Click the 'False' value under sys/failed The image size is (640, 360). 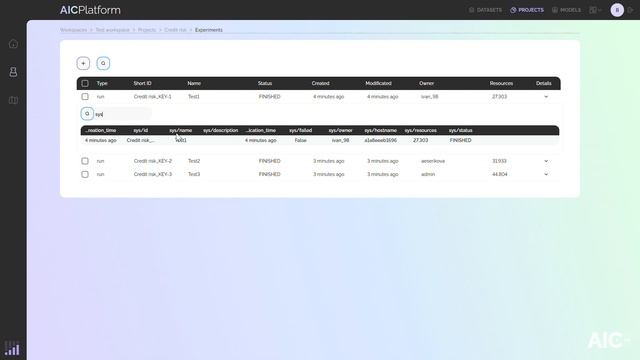[x=300, y=140]
